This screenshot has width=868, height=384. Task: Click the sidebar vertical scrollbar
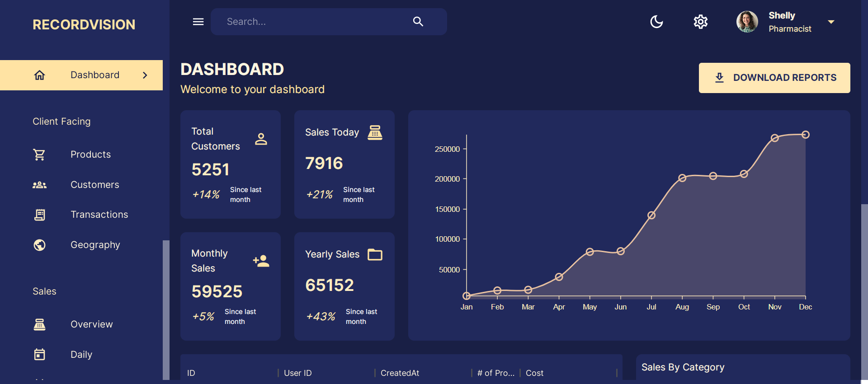(166, 310)
